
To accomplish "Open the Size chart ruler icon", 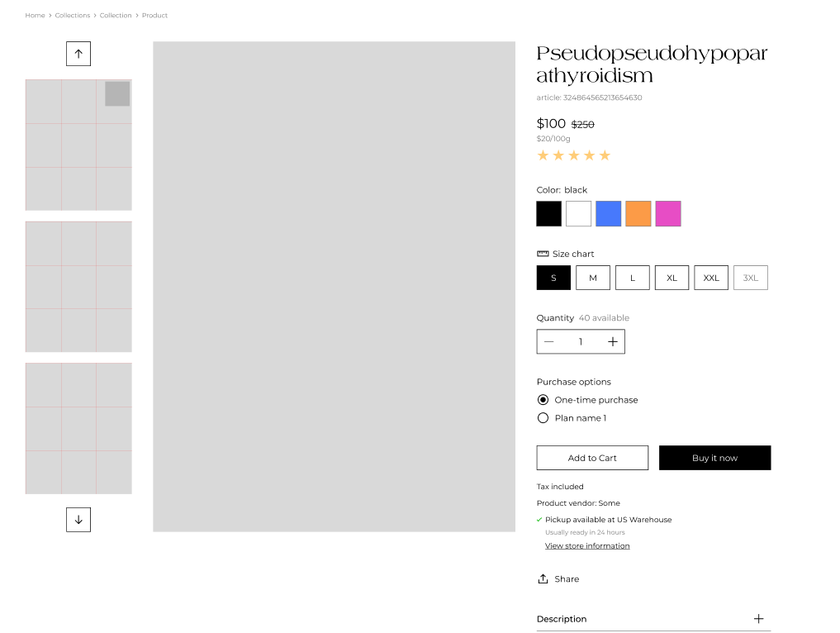I will (x=543, y=254).
